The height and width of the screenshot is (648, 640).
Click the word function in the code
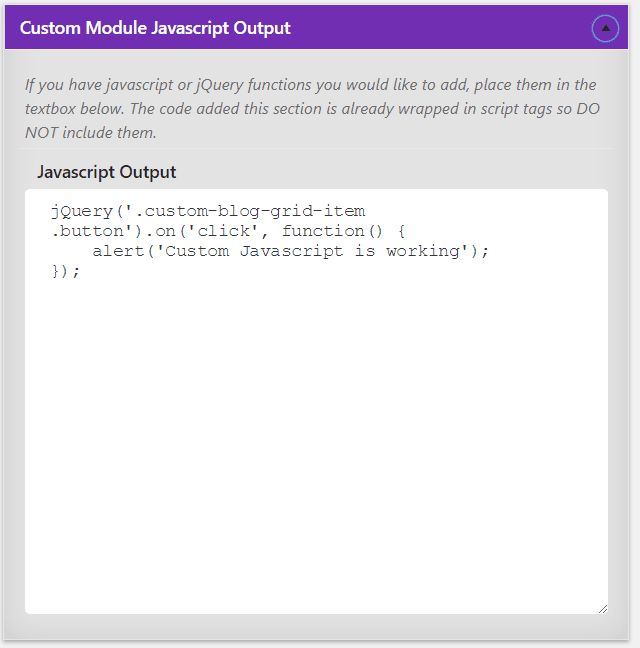click(323, 231)
